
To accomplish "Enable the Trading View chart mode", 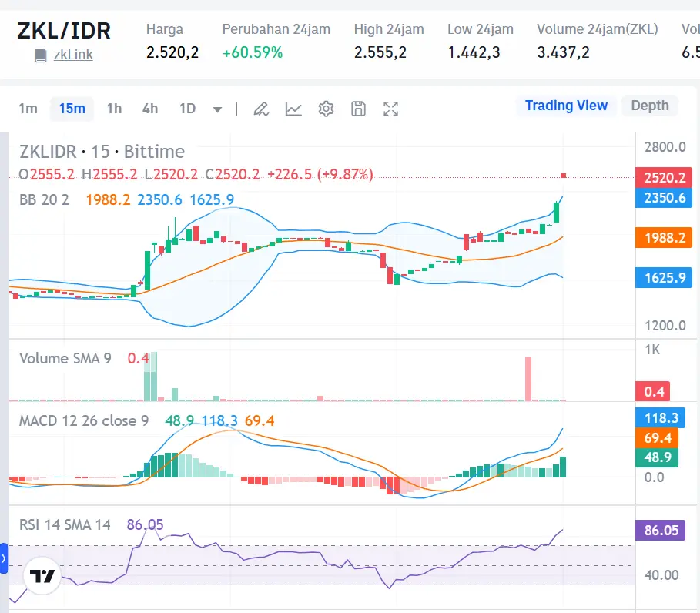I will click(566, 106).
